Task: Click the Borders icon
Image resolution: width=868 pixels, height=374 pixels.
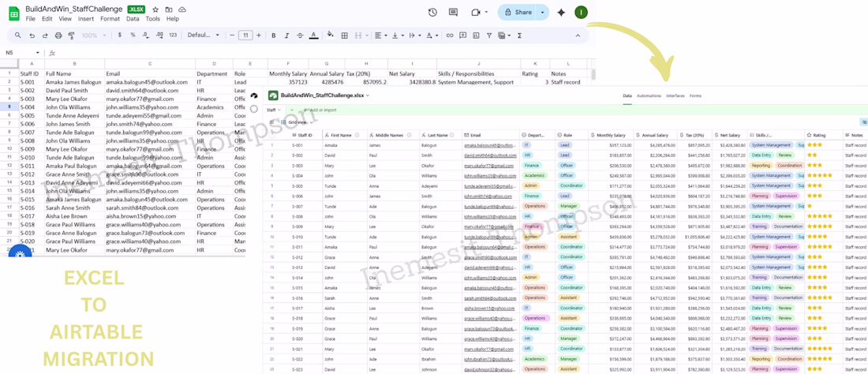Action: coord(344,36)
